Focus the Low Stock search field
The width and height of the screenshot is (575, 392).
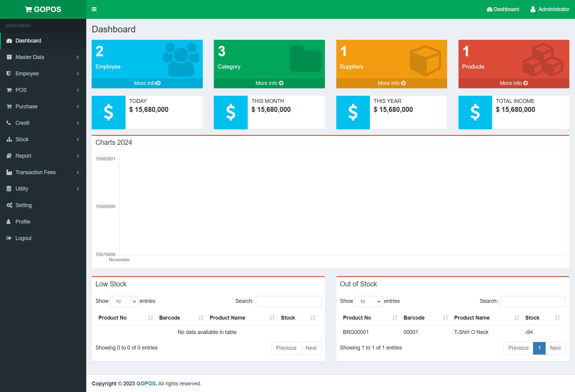288,301
